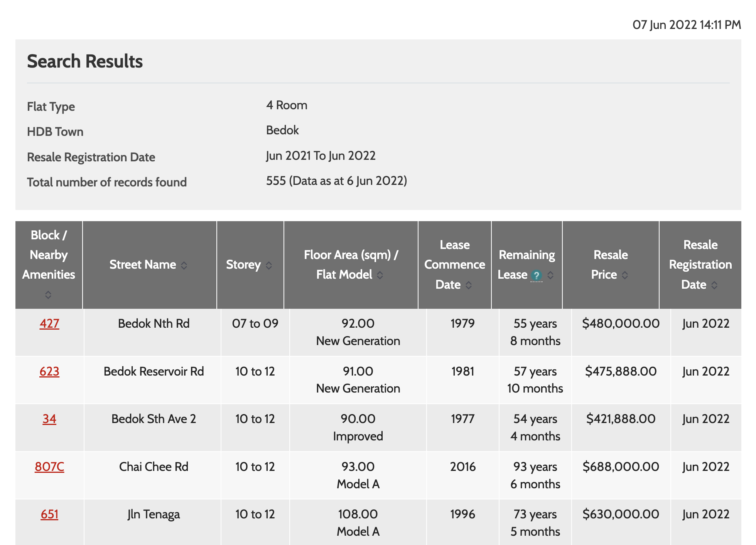This screenshot has height=545, width=756.
Task: Click price $688,000.00
Action: 621,467
